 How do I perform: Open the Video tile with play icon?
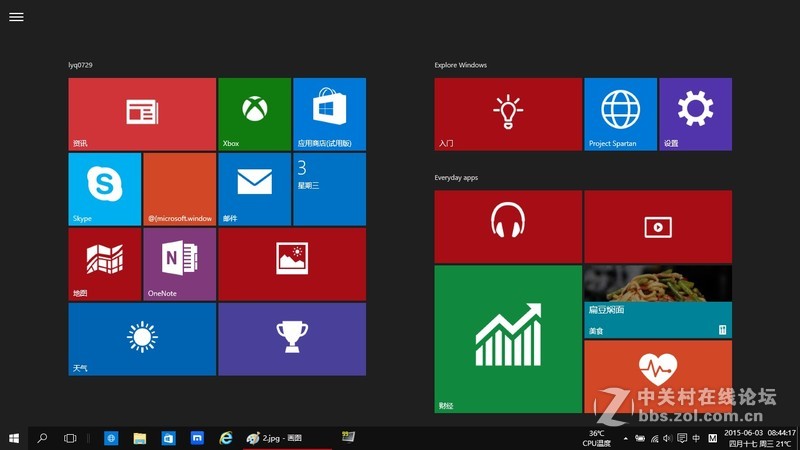click(x=658, y=227)
